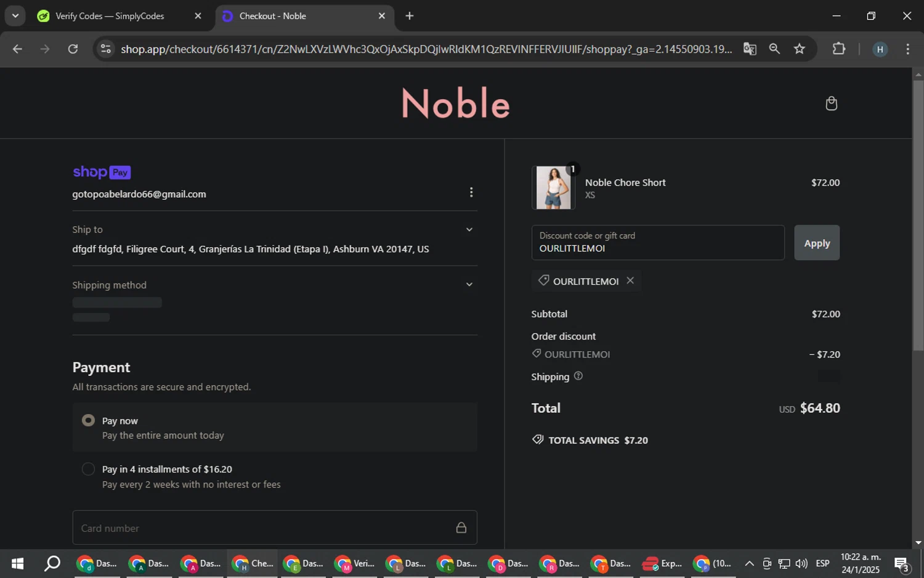
Task: Remove the applied OURLITTLEMOI discount tag
Action: coord(630,280)
